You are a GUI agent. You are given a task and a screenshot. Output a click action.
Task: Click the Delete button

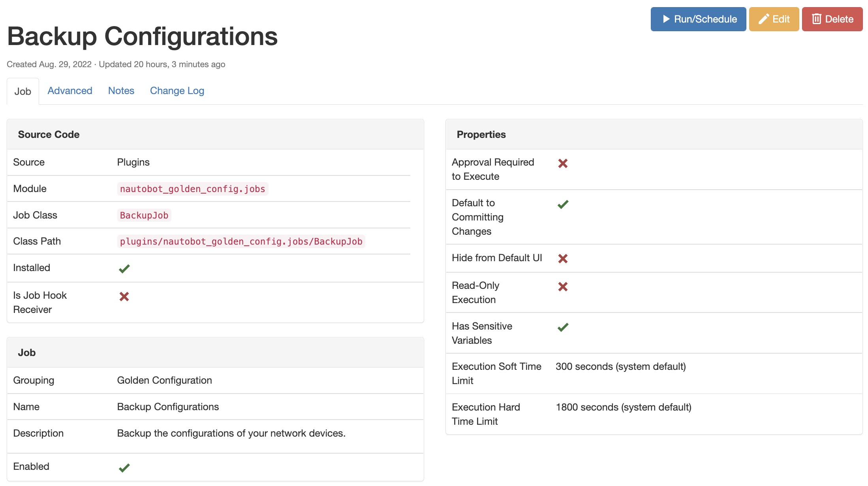click(832, 19)
